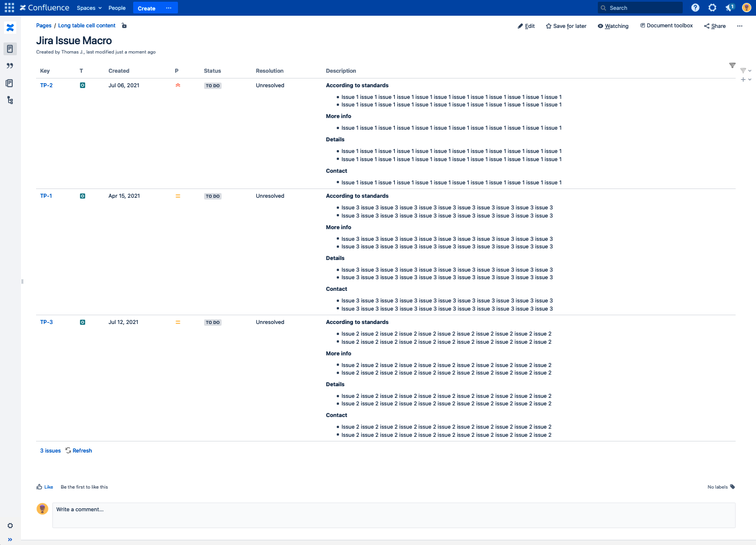
Task: Open the Spaces dropdown
Action: coord(88,8)
